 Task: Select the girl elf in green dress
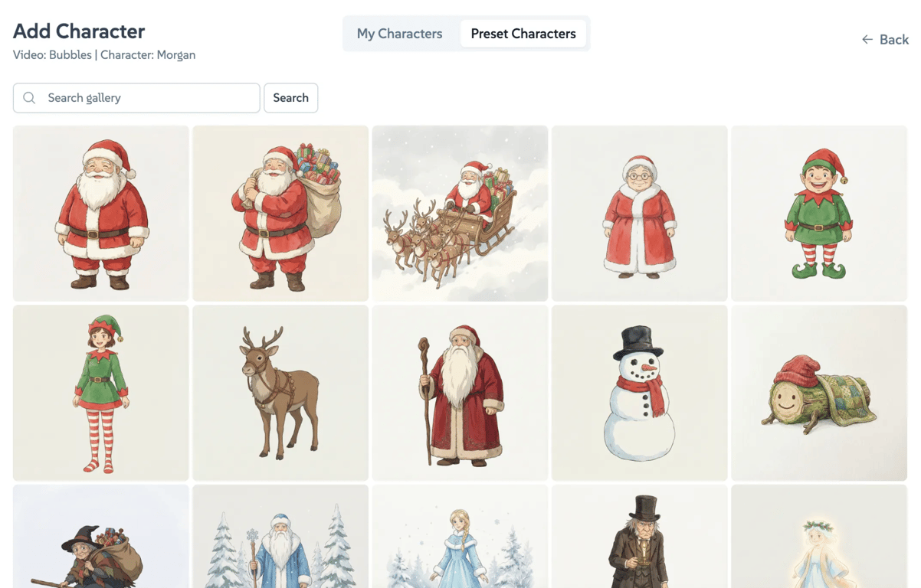coord(101,393)
